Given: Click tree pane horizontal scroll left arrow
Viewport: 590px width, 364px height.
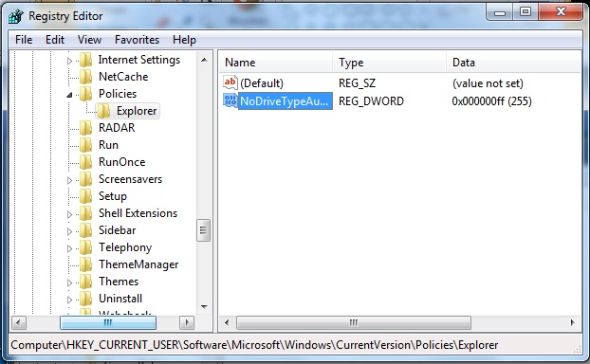Looking at the screenshot, I should click(x=18, y=322).
